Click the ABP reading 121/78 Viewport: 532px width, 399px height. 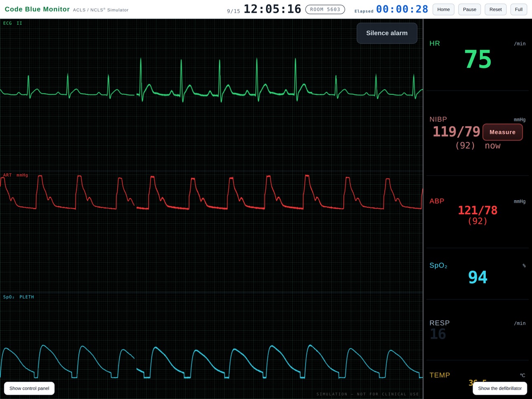click(478, 210)
